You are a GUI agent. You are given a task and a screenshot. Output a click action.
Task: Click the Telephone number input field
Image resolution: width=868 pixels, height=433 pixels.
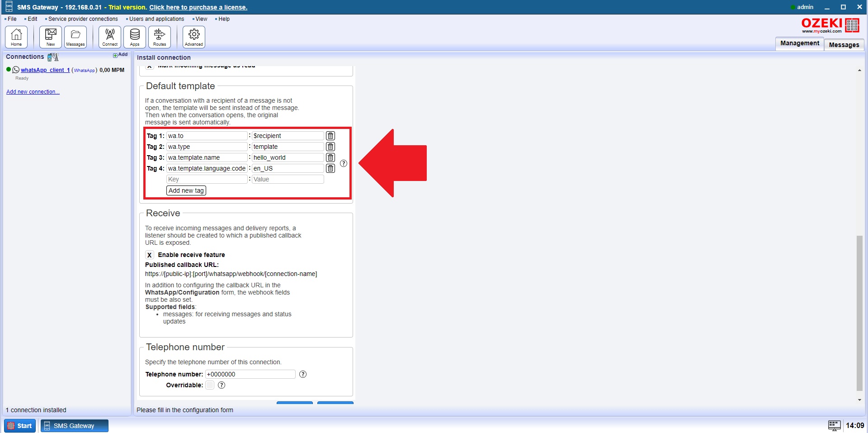[250, 374]
